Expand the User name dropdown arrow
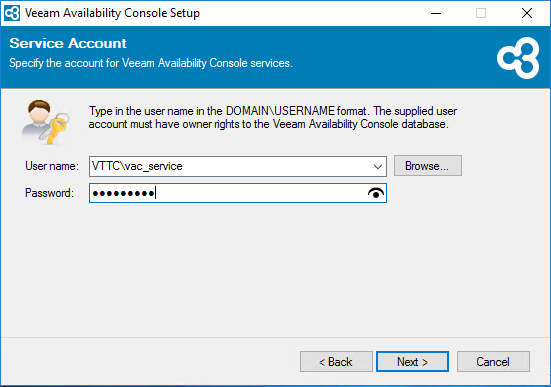 pyautogui.click(x=378, y=167)
